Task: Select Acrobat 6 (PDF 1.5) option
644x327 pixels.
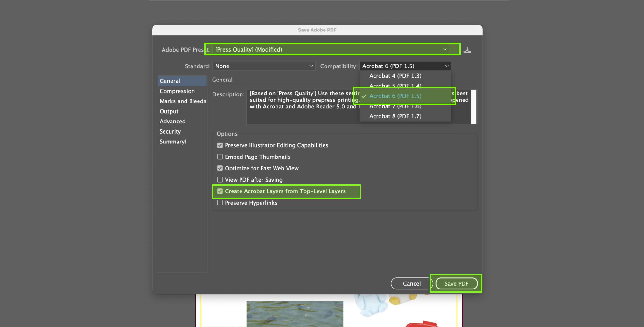Action: [x=395, y=96]
